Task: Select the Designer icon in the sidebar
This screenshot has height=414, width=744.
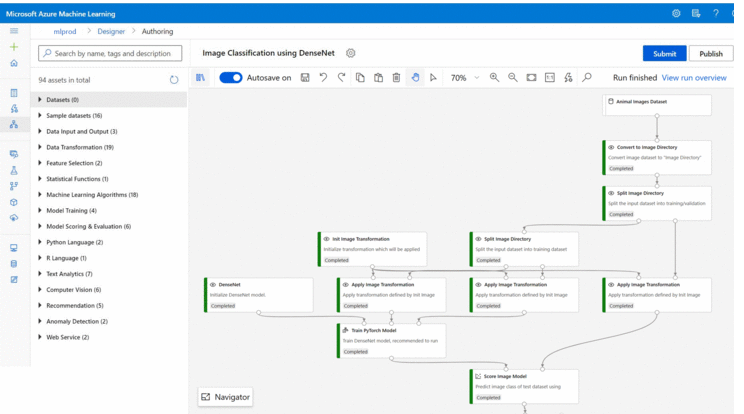Action: 14,124
